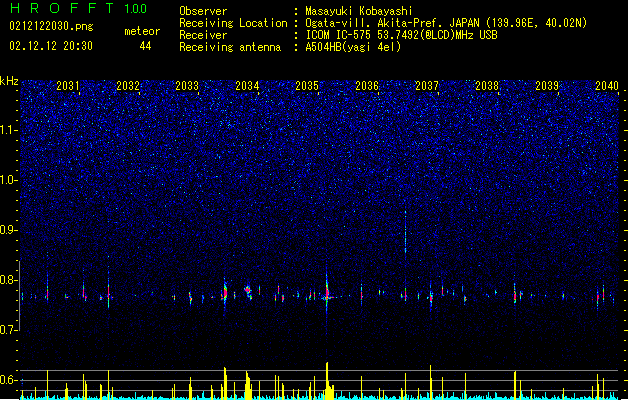Screen dimensions: 629x400
Task: Click the 2035 time marker
Action: click(x=307, y=86)
